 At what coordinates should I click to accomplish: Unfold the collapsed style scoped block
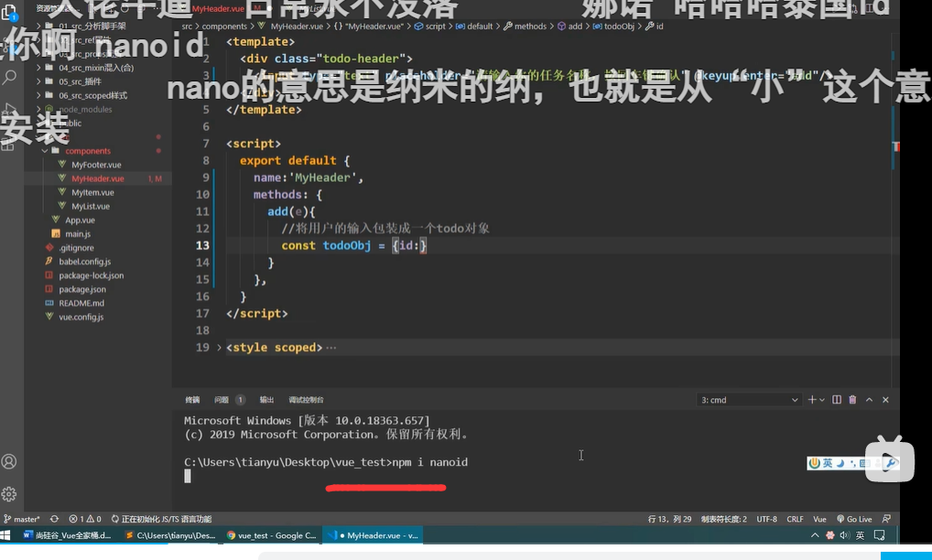(219, 348)
